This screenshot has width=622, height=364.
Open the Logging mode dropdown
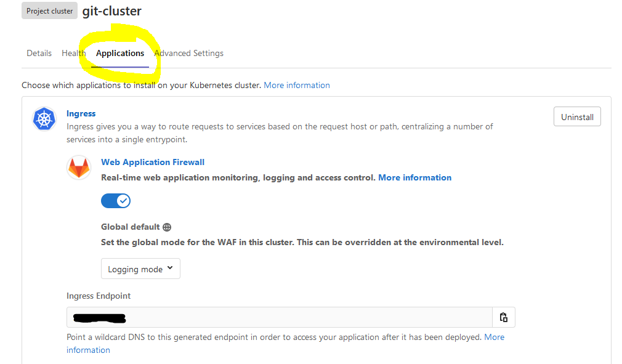tap(140, 269)
